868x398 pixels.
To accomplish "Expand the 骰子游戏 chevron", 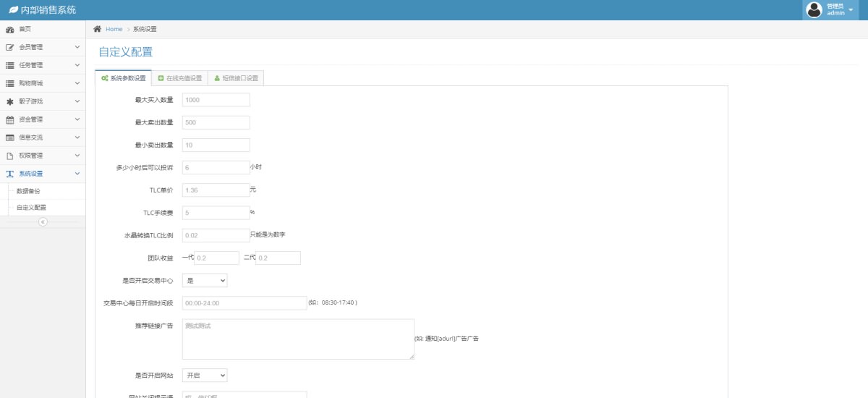I will [77, 101].
